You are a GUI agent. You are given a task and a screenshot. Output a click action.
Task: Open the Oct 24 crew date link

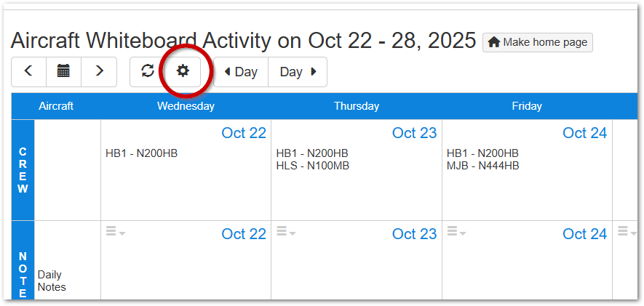point(584,133)
